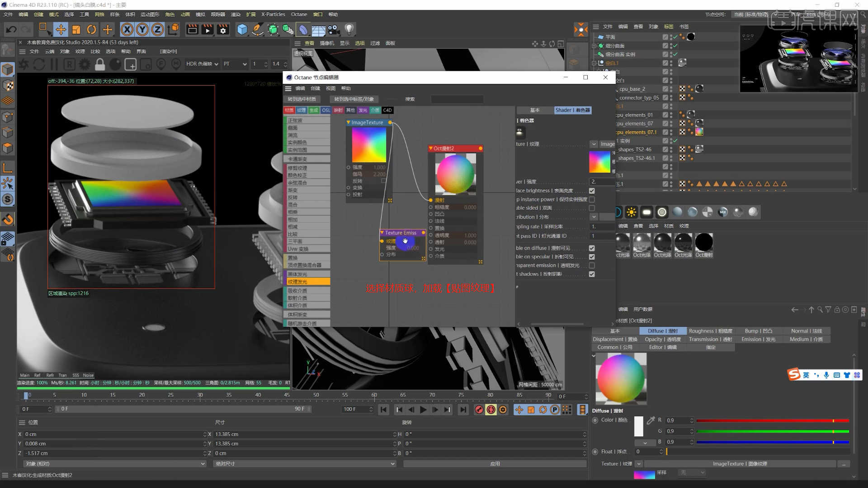The width and height of the screenshot is (868, 488).
Task: Enable the 'double sided | 双面' checkbox
Action: 592,208
